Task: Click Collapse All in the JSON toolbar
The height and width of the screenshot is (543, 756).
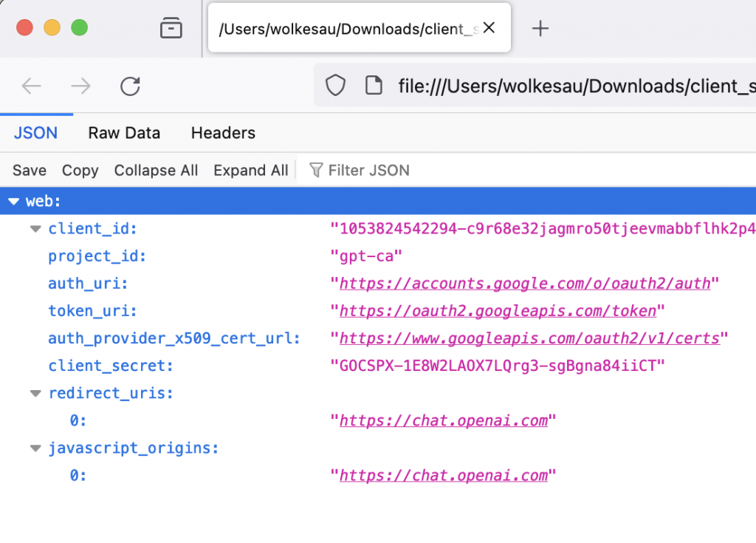Action: [x=157, y=171]
